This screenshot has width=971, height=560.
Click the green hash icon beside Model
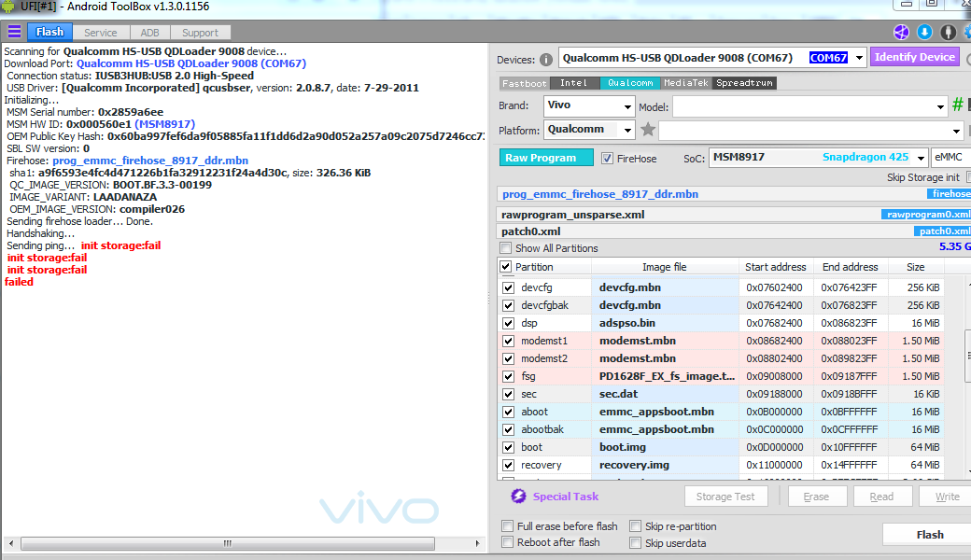tap(957, 105)
